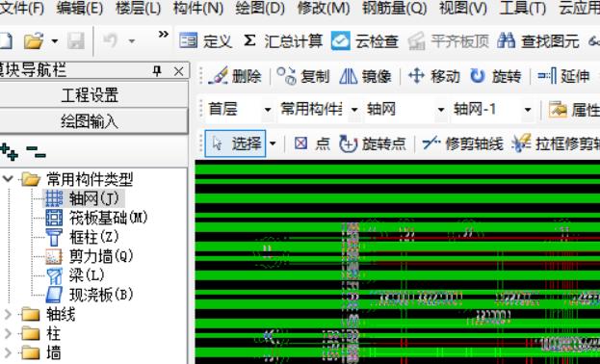This screenshot has width=600, height=364.
Task: Launch 云检查 cloud check
Action: click(365, 40)
